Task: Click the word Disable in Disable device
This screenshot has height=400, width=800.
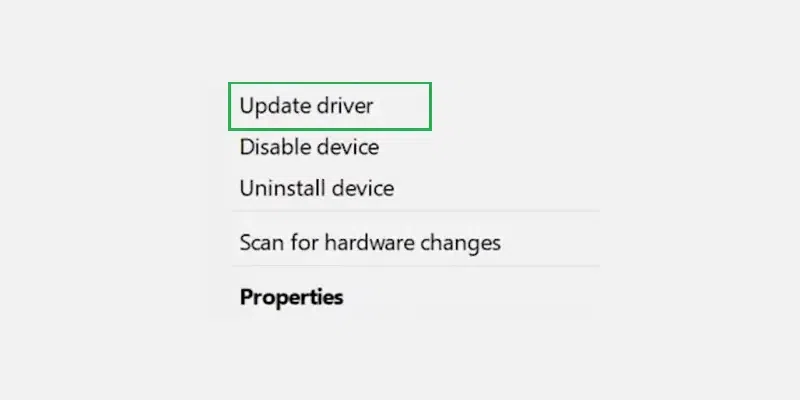Action: 275,147
